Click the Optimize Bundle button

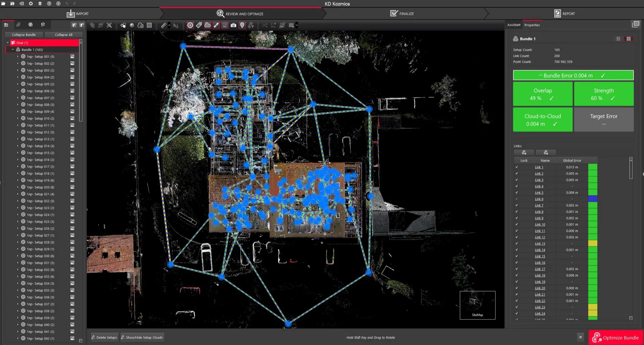[x=616, y=338]
